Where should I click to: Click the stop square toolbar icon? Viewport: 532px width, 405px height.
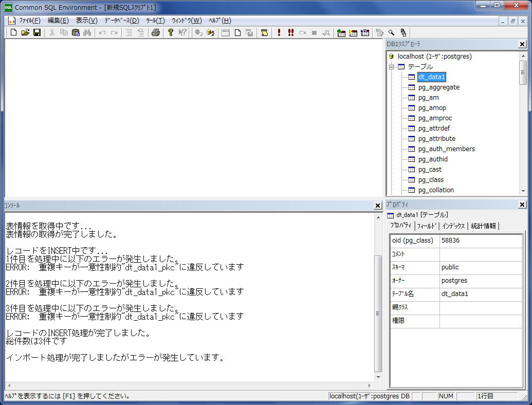point(314,32)
